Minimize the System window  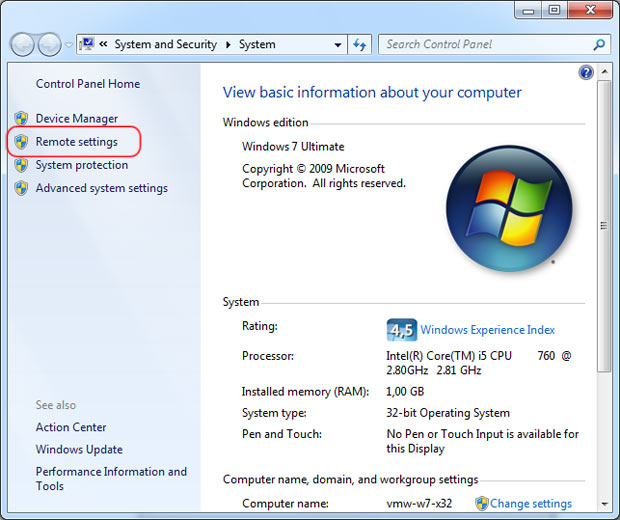click(x=528, y=10)
